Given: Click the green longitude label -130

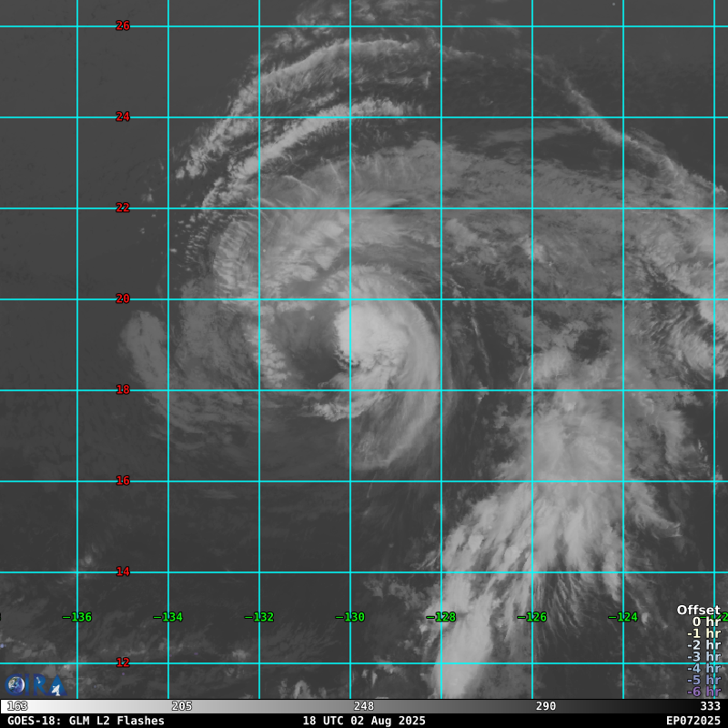Looking at the screenshot, I should click(350, 617).
